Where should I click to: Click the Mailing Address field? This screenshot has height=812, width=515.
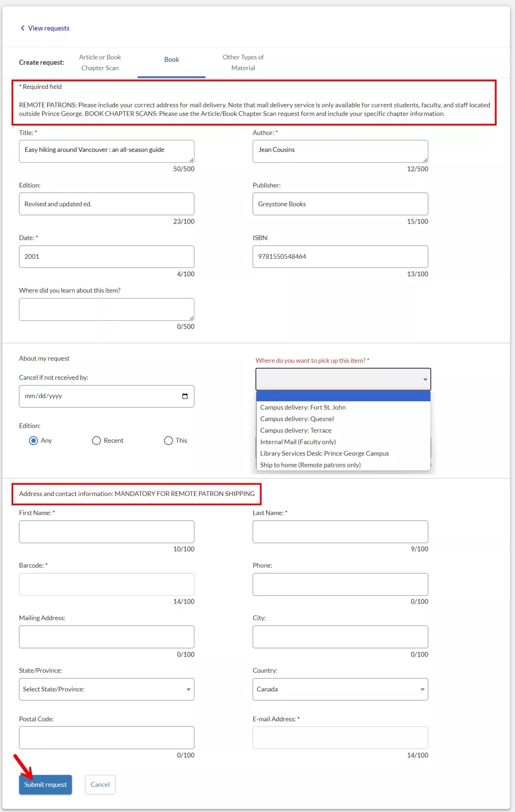107,637
